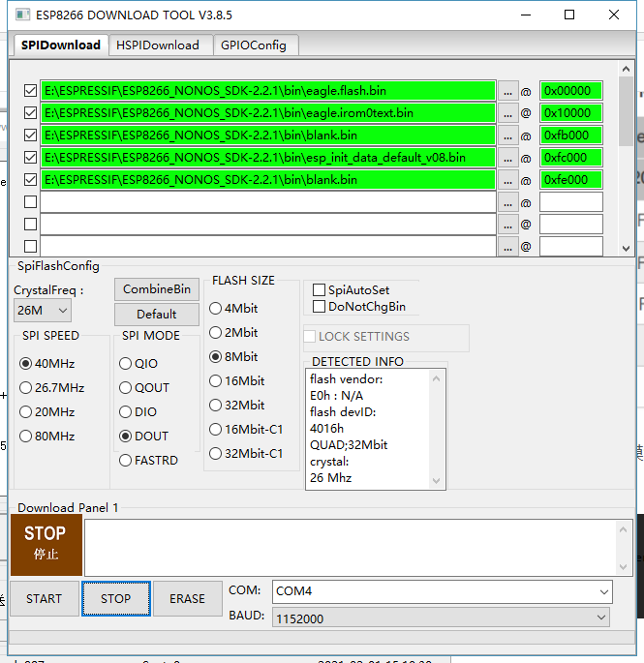Open the BAUD rate 1152000 dropdown
644x663 pixels.
(441, 618)
